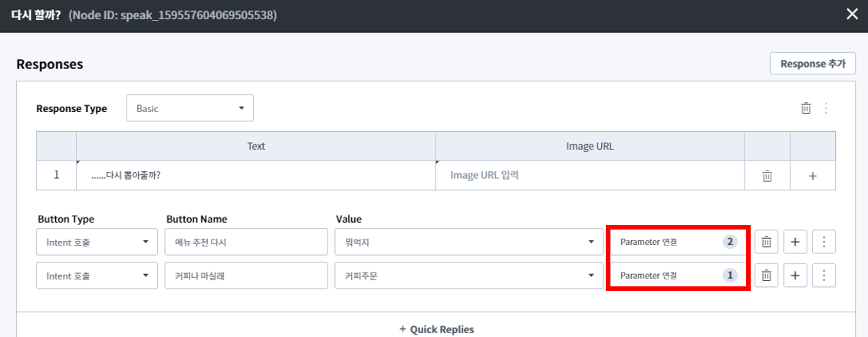The width and height of the screenshot is (868, 337).
Task: Open the 뭐먹지 Value dropdown
Action: (x=468, y=242)
